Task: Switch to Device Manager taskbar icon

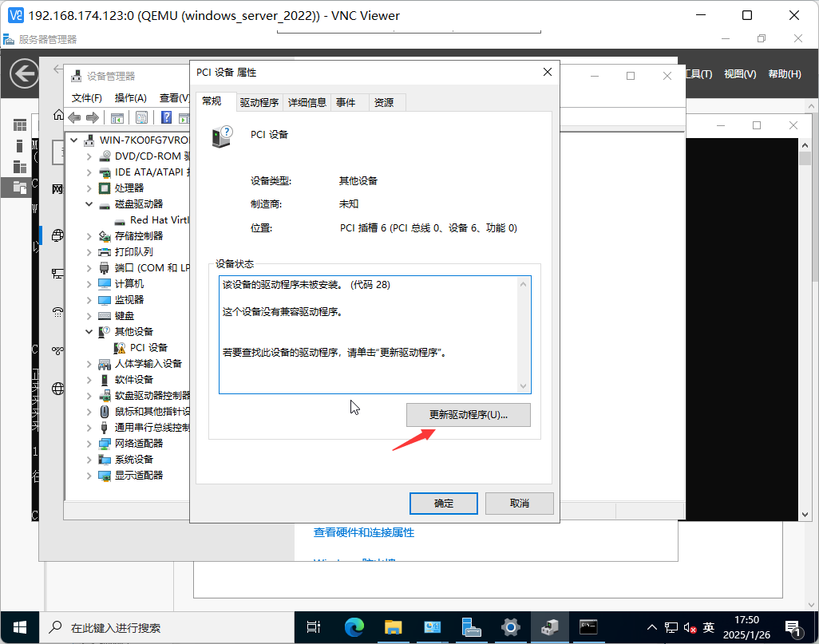Action: pyautogui.click(x=549, y=626)
